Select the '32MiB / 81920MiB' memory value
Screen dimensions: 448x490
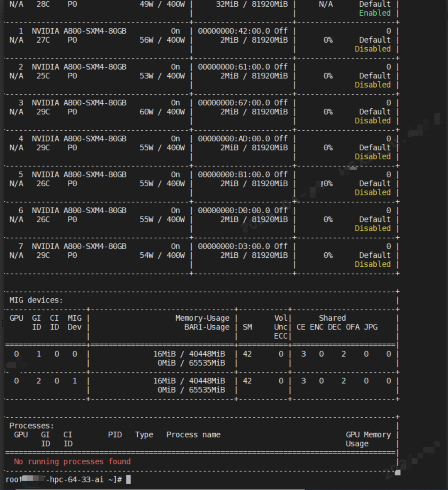[x=252, y=5]
